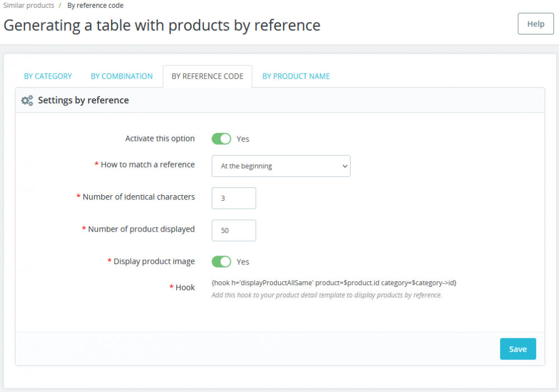This screenshot has height=392, width=559.
Task: Edit the 'Number of identical characters' field
Action: 233,198
